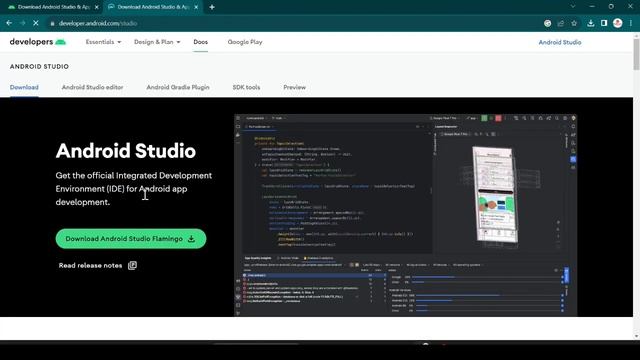
Task: Expand the Essentials menu
Action: coord(103,42)
